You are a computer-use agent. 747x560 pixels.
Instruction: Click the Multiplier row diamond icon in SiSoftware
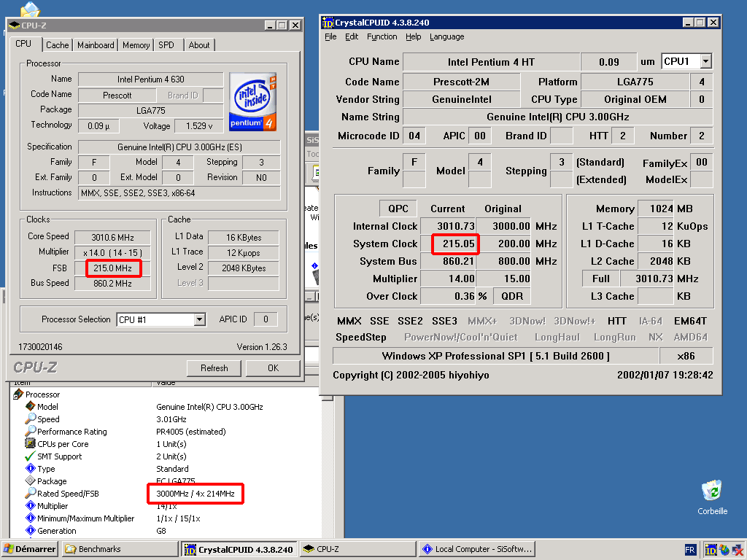(x=31, y=506)
